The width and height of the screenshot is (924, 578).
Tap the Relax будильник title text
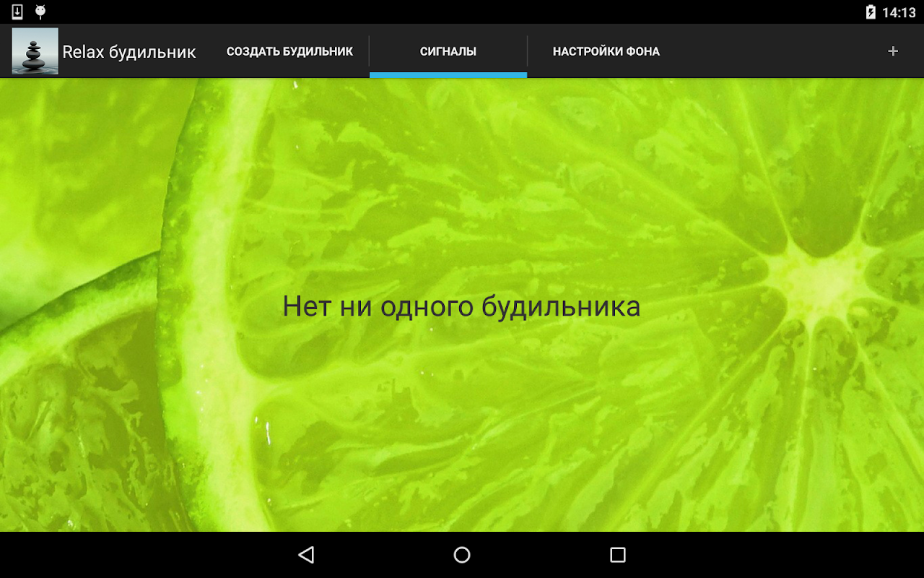[129, 52]
